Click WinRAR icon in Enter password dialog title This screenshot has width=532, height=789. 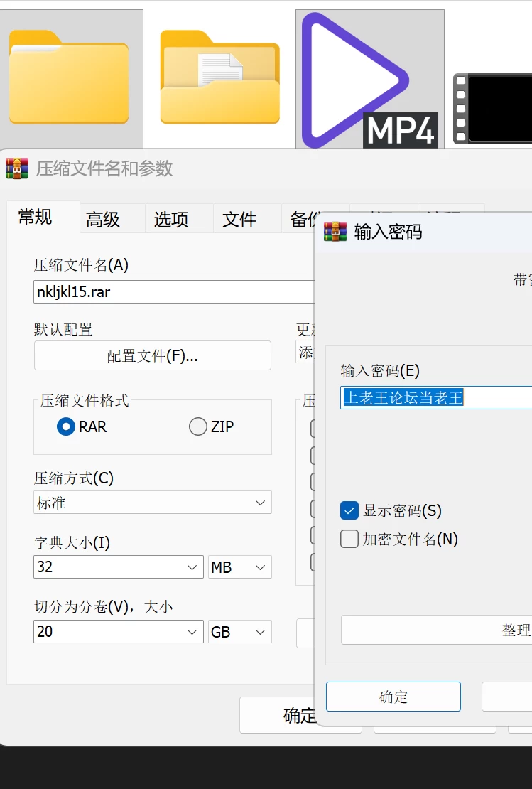[x=335, y=232]
